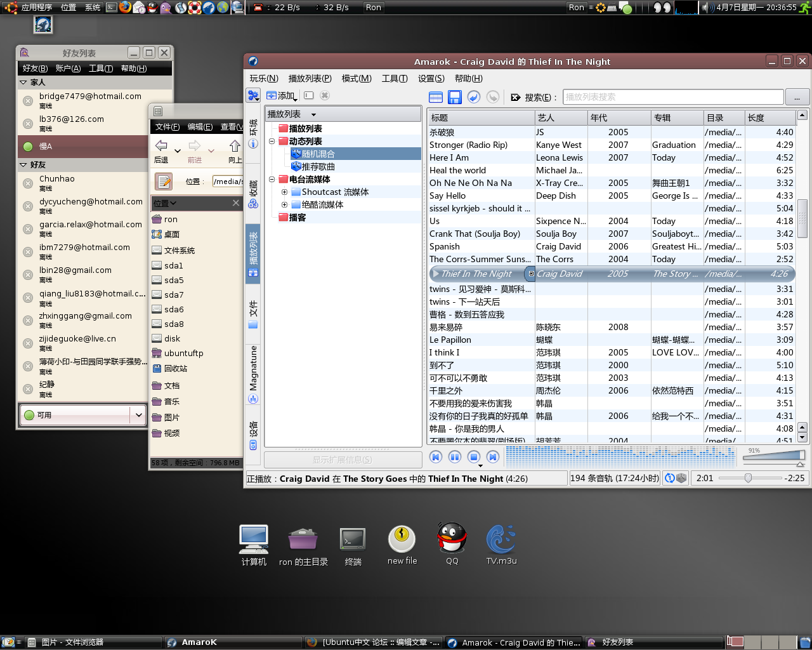This screenshot has width=812, height=650.
Task: Sort playlist by 长度 column header
Action: (x=770, y=117)
